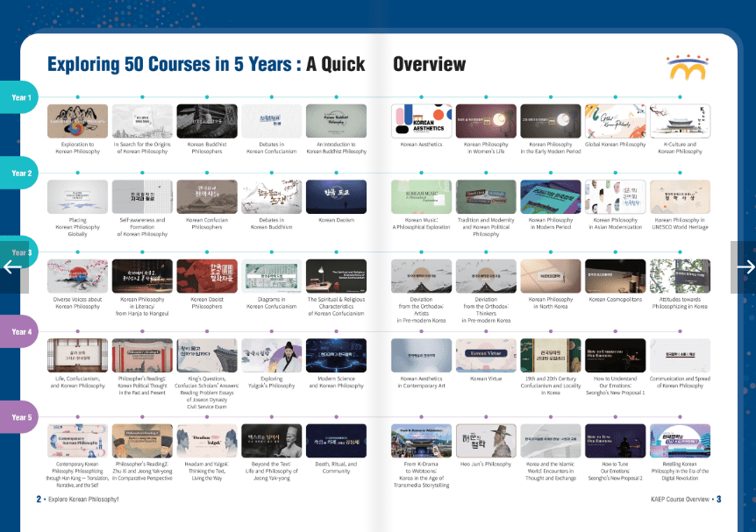This screenshot has width=756, height=532.
Task: Open Modern Science and Korean Philosophy thumbnail
Action: pos(336,355)
